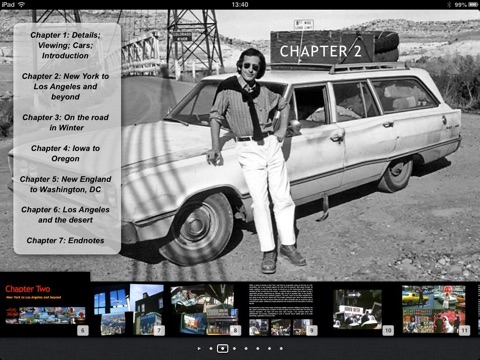Tap the battery icon in status bar

tap(473, 4)
